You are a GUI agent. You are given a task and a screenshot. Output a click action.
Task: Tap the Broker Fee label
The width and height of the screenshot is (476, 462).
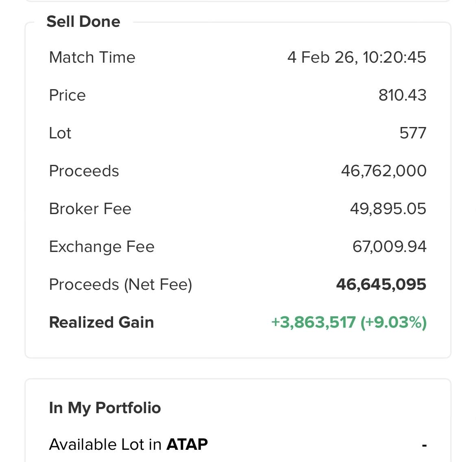tap(90, 209)
